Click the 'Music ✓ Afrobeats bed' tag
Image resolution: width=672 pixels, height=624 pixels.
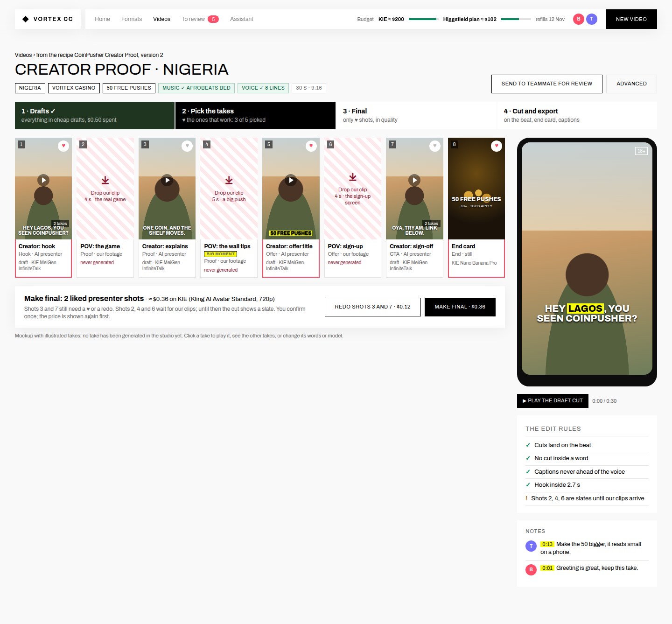pyautogui.click(x=196, y=88)
